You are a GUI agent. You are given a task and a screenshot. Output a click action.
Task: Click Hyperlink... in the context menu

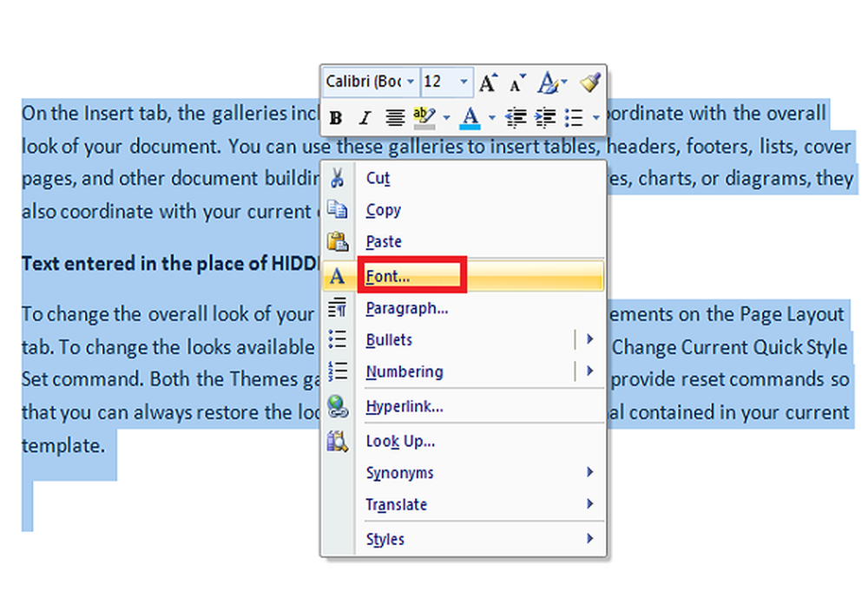404,406
